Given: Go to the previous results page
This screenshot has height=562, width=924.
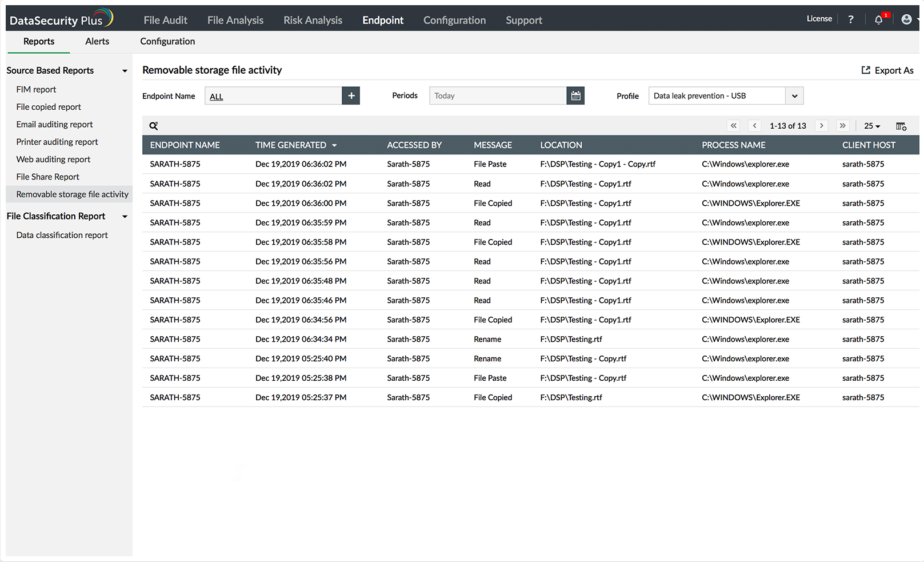Looking at the screenshot, I should [755, 126].
